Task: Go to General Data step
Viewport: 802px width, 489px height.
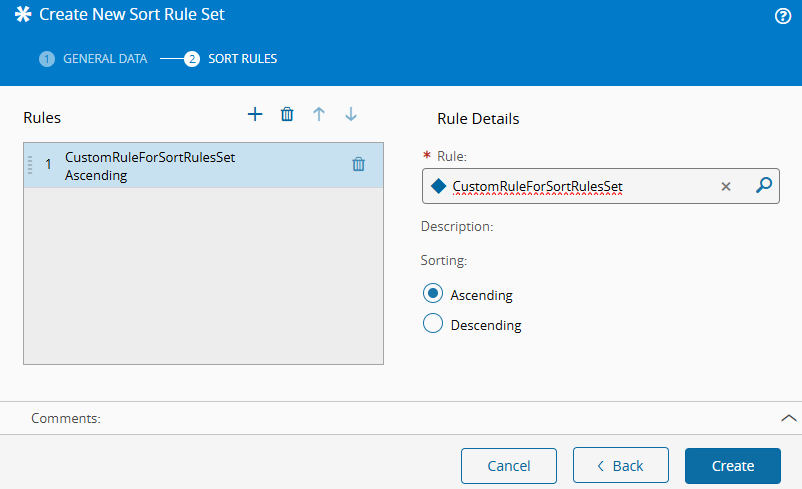Action: click(94, 59)
